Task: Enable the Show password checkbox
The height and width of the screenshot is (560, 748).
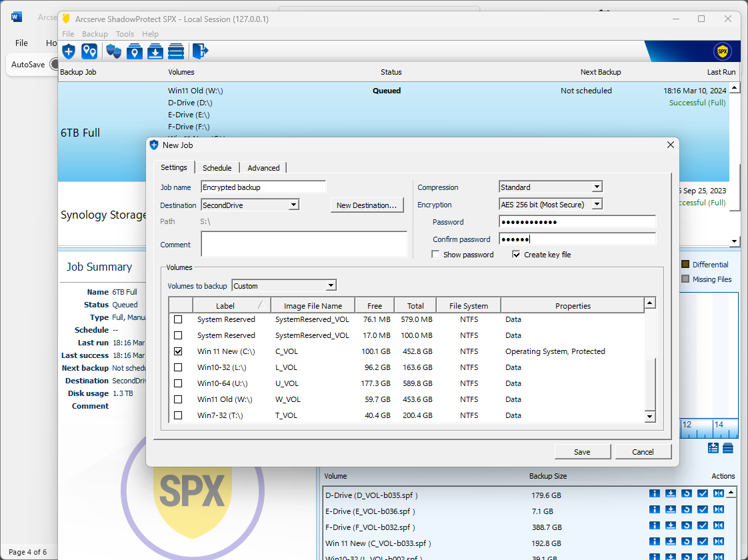Action: click(x=435, y=254)
